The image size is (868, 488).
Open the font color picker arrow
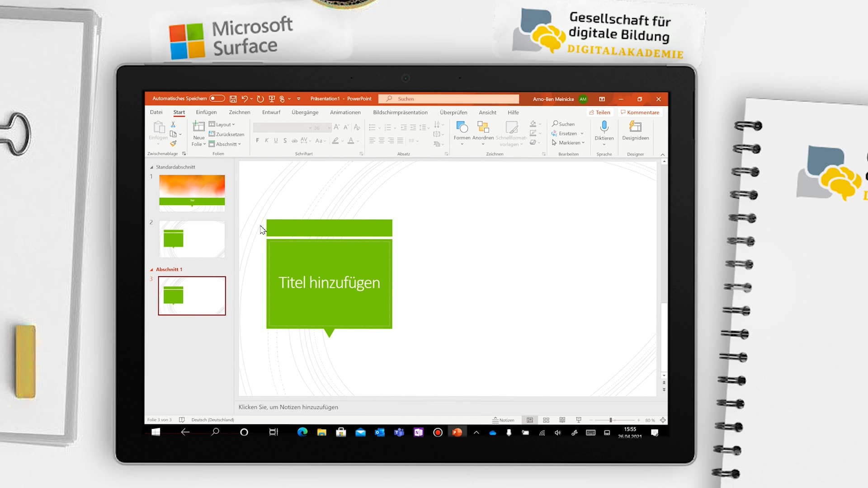coord(358,141)
